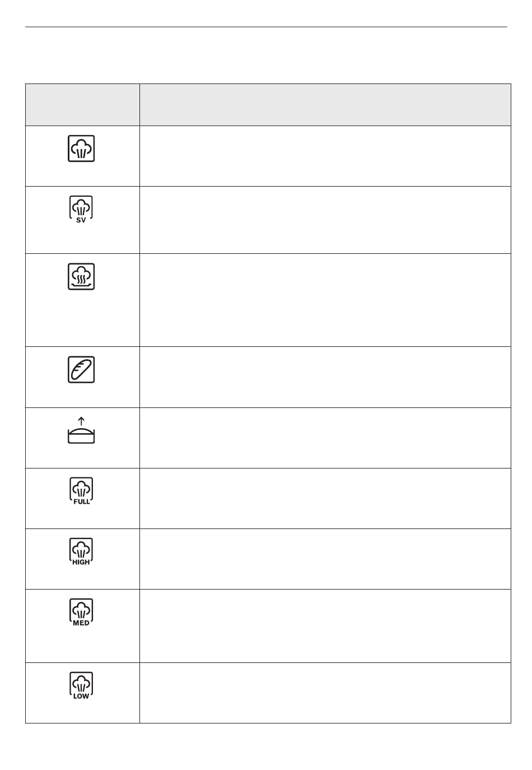The width and height of the screenshot is (532, 770).
Task: Select the empty cell beside the reheating icon
Action: [x=325, y=300]
